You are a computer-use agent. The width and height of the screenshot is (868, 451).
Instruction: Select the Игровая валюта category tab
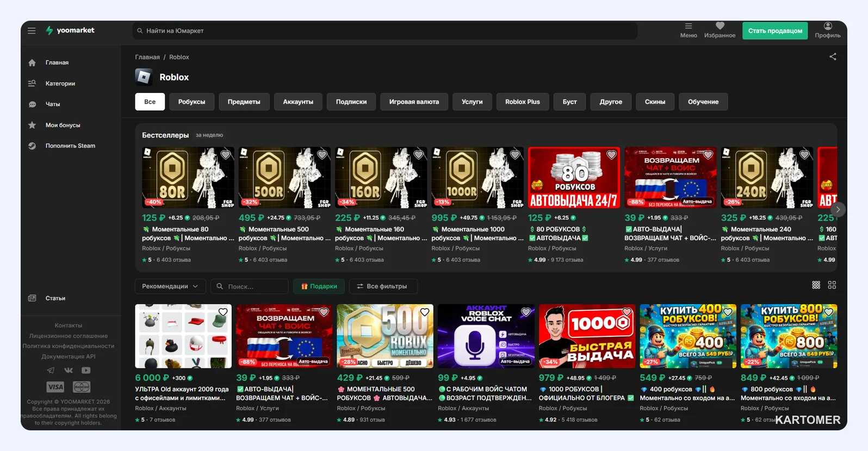[x=414, y=102]
